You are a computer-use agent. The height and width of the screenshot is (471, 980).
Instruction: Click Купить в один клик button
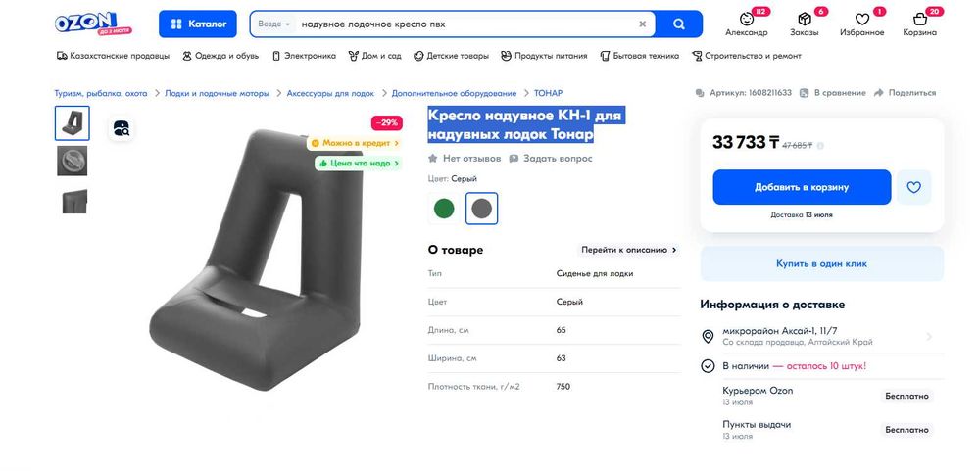click(x=822, y=263)
